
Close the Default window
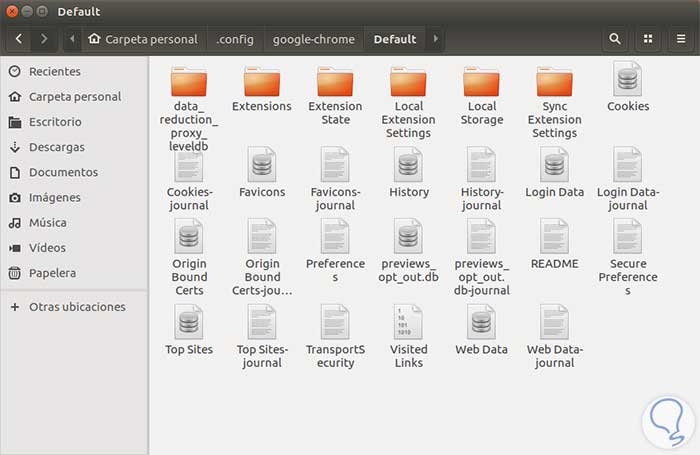point(12,11)
